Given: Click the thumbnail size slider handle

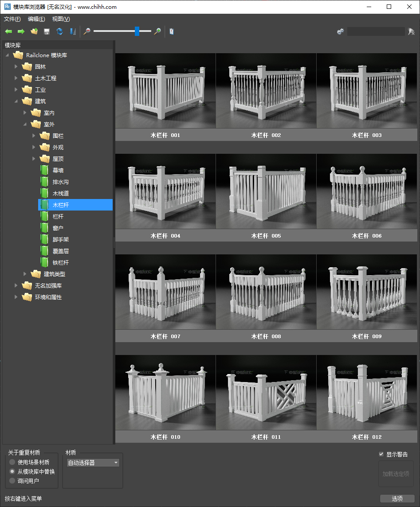Looking at the screenshot, I should click(x=137, y=31).
